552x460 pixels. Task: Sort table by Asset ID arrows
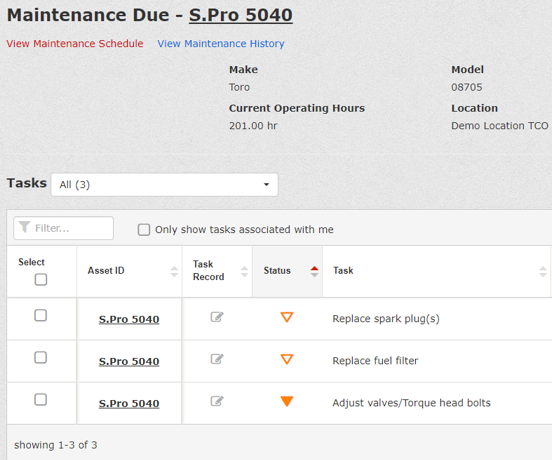[x=174, y=271]
